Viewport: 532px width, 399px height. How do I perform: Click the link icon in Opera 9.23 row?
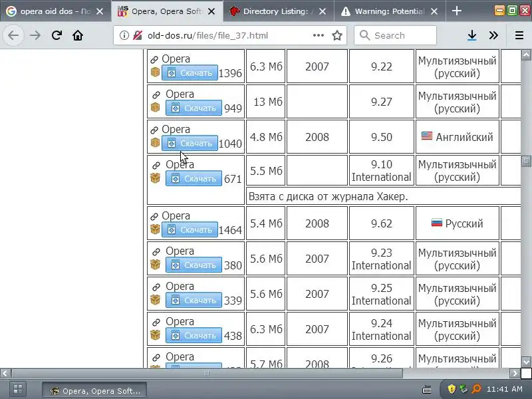156,252
